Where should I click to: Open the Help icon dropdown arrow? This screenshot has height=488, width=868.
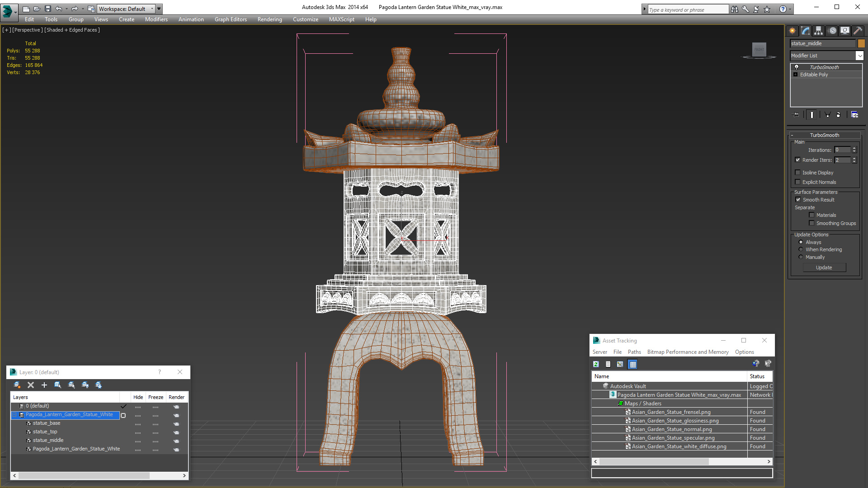pos(790,9)
